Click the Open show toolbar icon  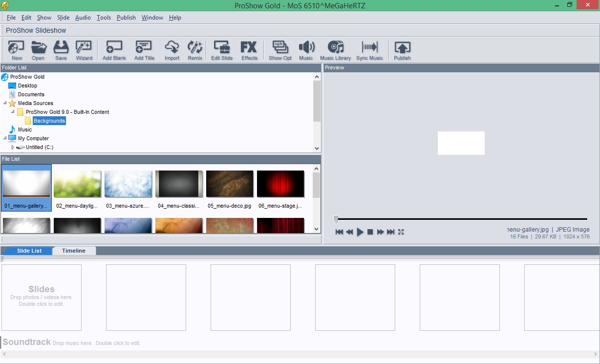pyautogui.click(x=38, y=50)
